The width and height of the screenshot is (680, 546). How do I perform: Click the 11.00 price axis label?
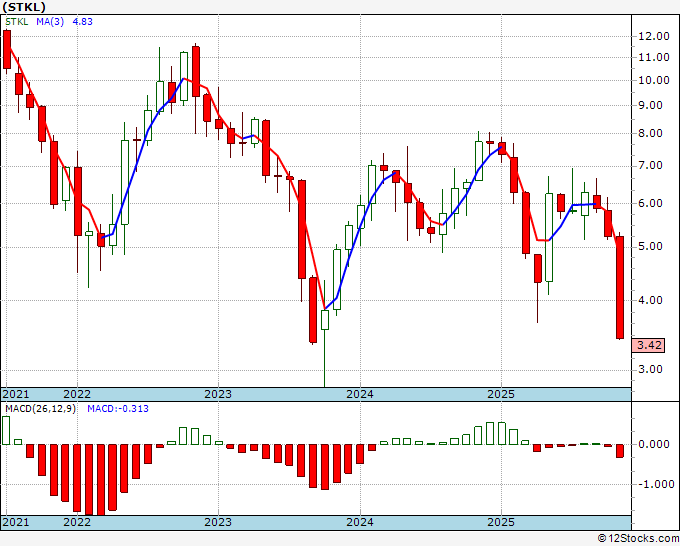click(654, 57)
